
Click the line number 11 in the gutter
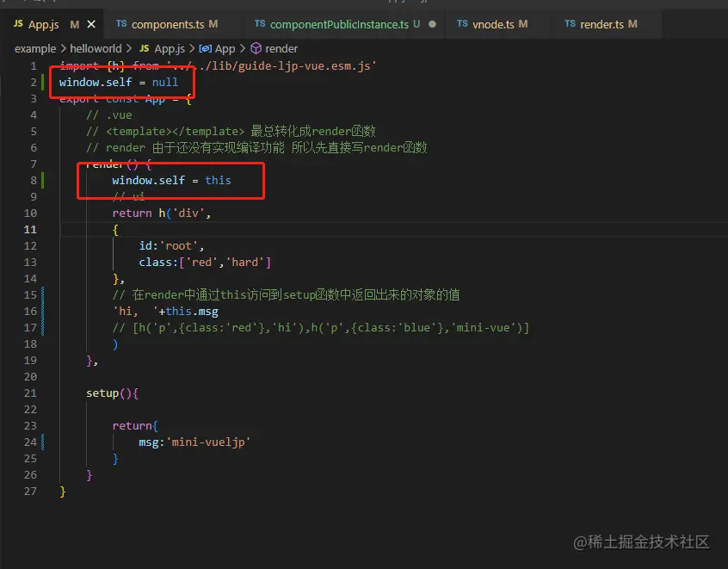click(30, 230)
